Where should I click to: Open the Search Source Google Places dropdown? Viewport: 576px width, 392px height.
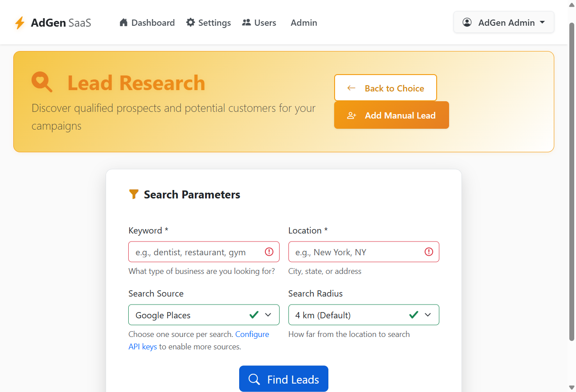click(x=204, y=315)
